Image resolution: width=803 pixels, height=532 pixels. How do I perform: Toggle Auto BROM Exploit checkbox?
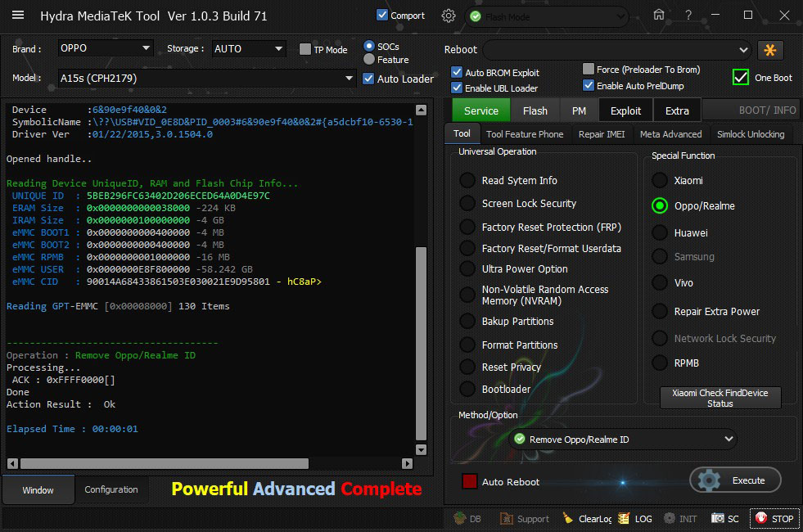(x=457, y=72)
